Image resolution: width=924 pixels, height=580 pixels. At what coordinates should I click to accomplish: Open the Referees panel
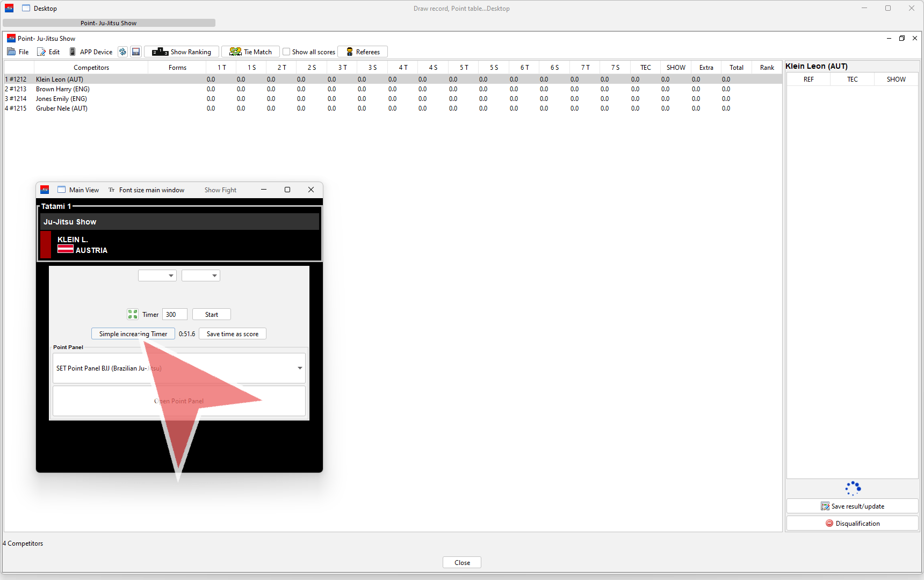pos(363,52)
